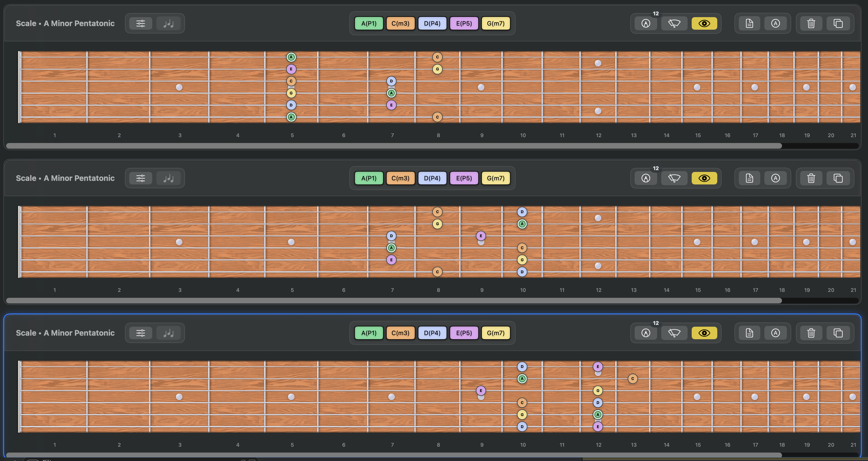Open the scale settings sliders icon
The image size is (868, 461).
click(x=140, y=23)
